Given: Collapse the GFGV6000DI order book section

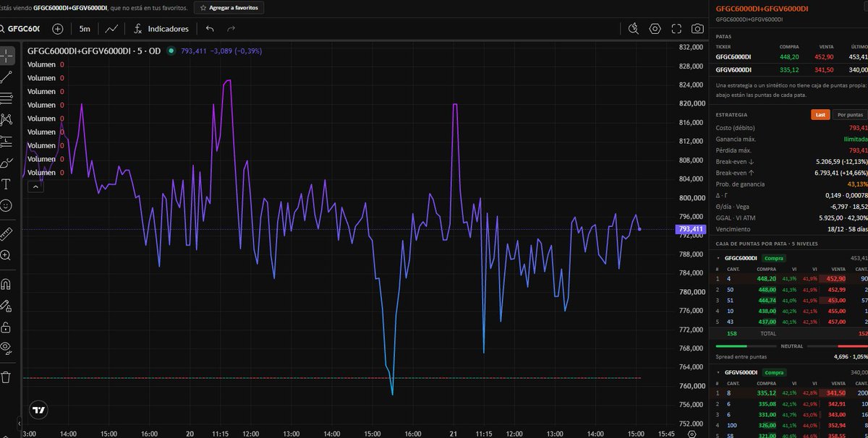Looking at the screenshot, I should point(718,373).
